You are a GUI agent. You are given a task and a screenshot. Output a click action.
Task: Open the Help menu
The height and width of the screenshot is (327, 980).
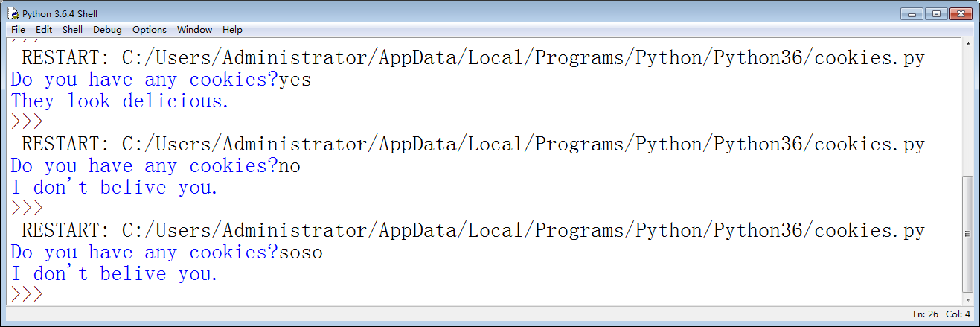pos(232,30)
